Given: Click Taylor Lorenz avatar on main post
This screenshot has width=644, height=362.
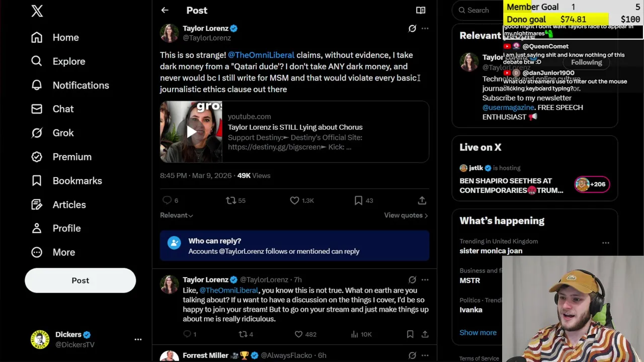Looking at the screenshot, I should 169,33.
